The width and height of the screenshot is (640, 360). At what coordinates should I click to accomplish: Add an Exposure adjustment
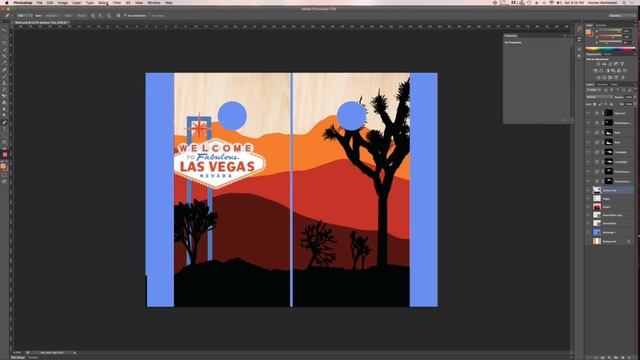click(x=616, y=64)
